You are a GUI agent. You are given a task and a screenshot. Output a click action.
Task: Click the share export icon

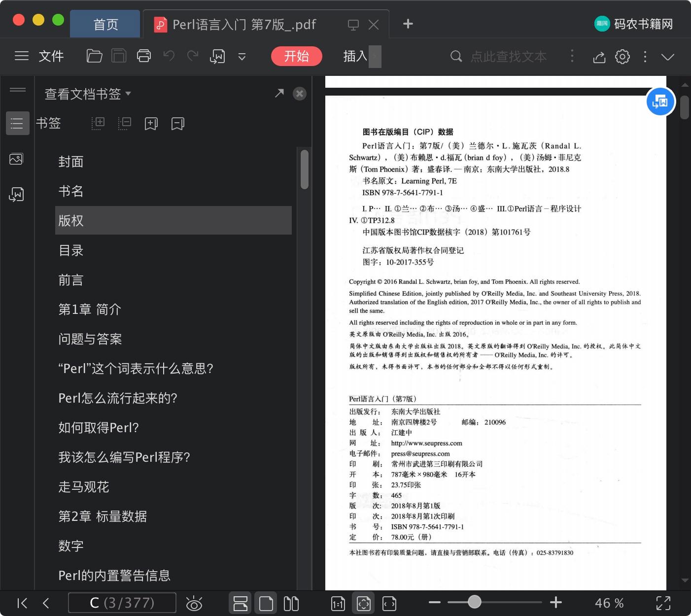(x=599, y=57)
